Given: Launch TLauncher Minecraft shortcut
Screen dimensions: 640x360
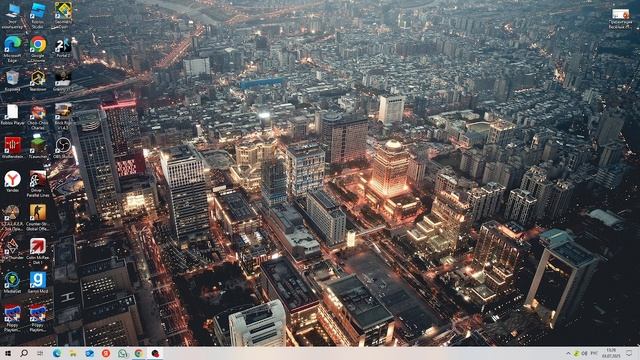Looking at the screenshot, I should 38,148.
